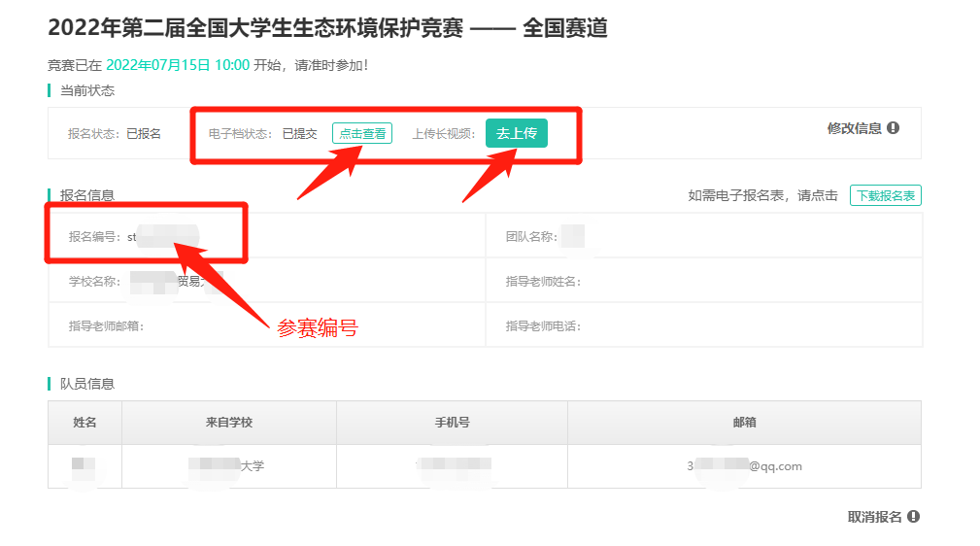Click the 下载报名表 button
Viewport: 980px width, 546px height.
pyautogui.click(x=885, y=195)
